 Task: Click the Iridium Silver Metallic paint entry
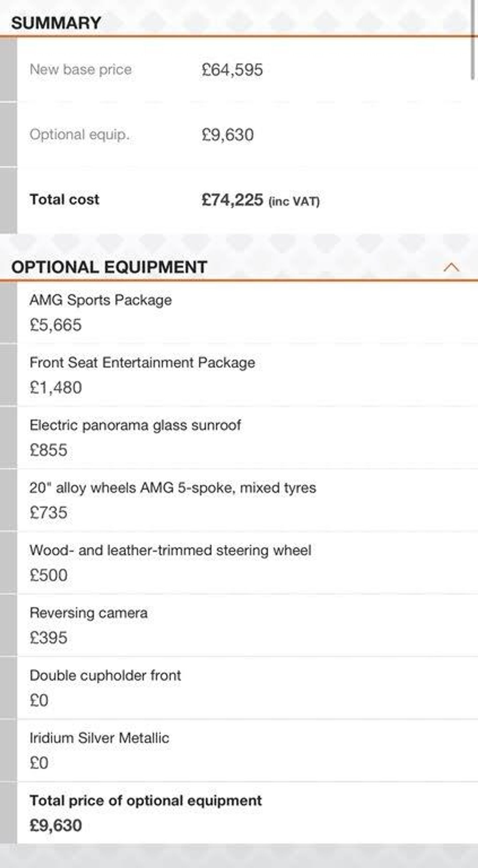click(x=99, y=738)
